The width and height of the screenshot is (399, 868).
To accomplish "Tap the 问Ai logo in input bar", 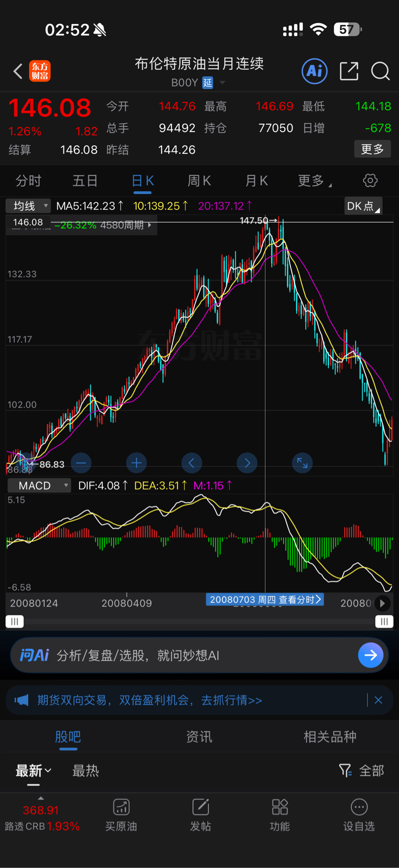I will (34, 655).
